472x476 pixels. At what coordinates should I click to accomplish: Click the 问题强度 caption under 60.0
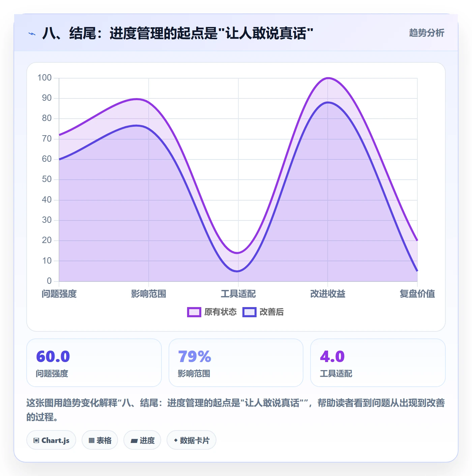point(52,374)
